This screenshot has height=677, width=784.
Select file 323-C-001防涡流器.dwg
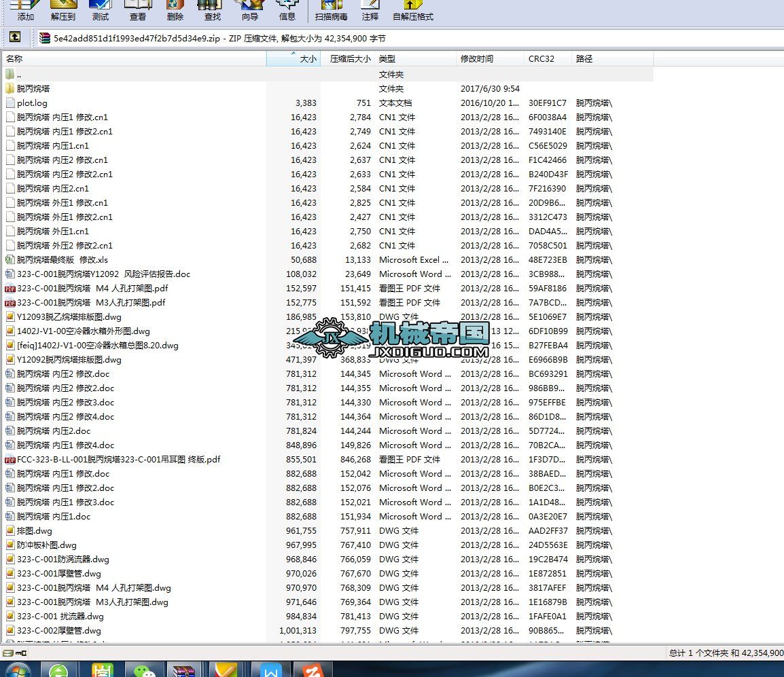pyautogui.click(x=63, y=560)
